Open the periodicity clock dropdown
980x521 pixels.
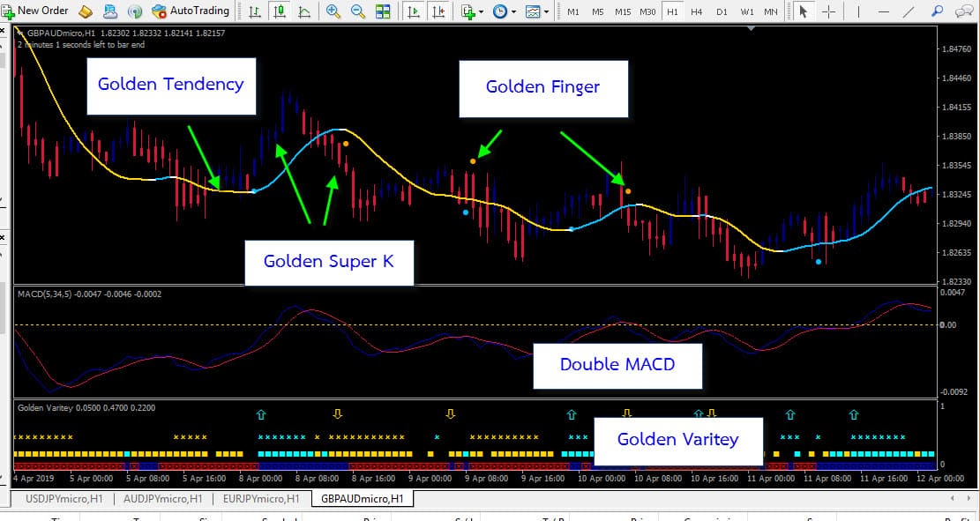505,11
